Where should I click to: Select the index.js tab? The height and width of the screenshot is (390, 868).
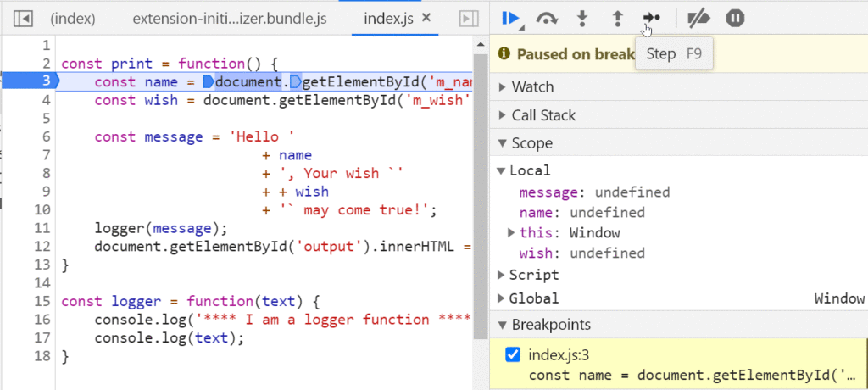coord(388,19)
